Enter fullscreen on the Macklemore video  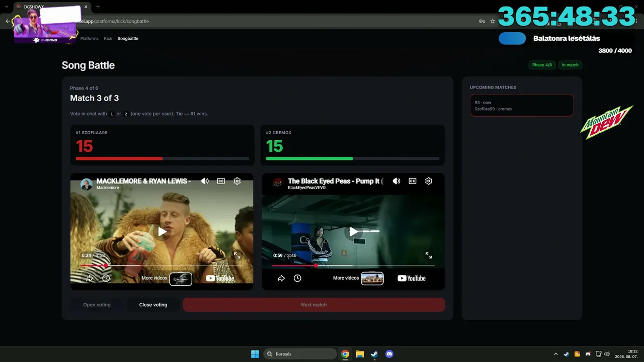point(237,255)
